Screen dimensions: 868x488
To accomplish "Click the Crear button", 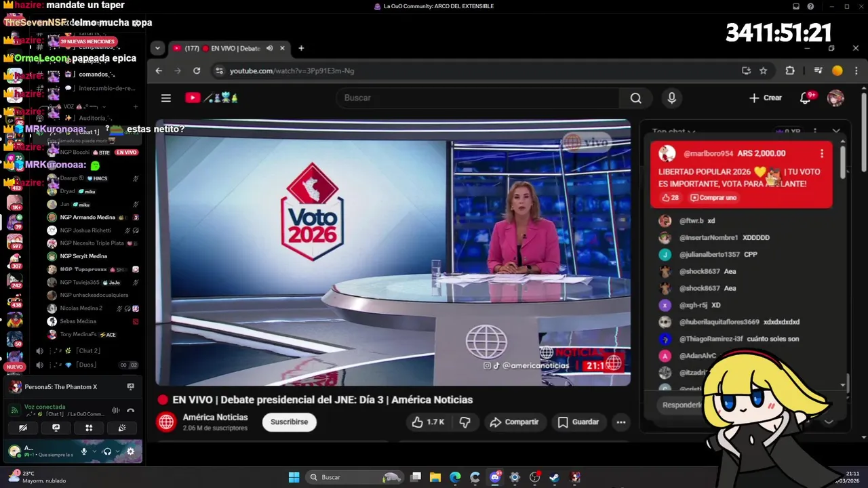I will (766, 98).
